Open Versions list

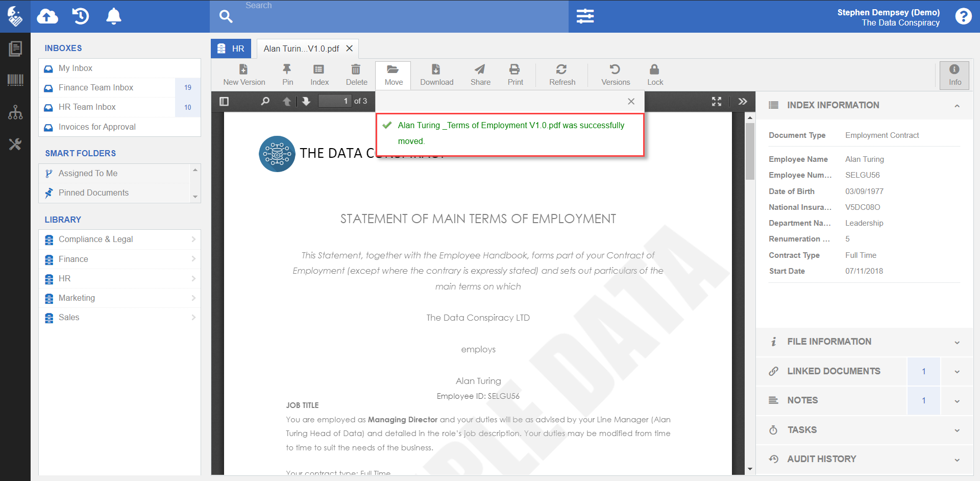click(616, 75)
